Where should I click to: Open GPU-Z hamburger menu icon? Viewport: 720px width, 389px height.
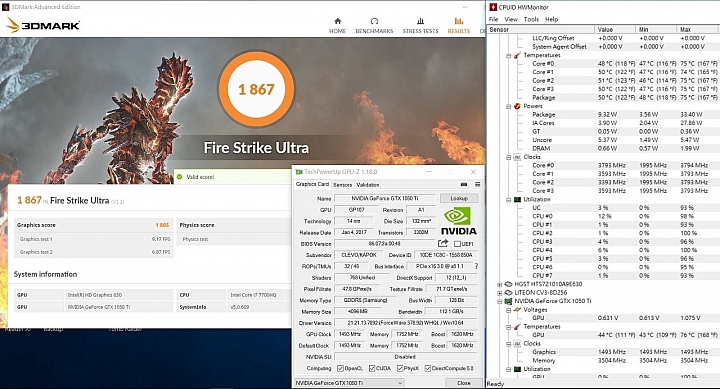[478, 184]
